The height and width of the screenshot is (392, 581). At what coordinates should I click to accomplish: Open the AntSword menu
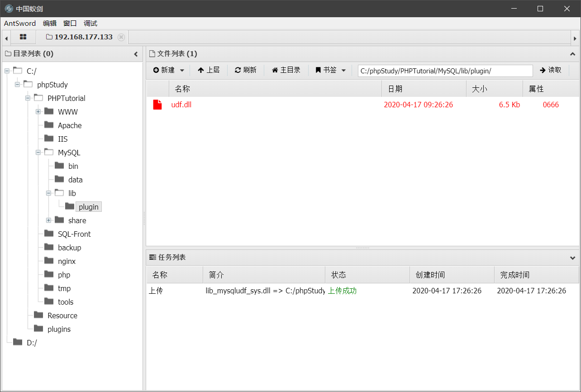19,24
